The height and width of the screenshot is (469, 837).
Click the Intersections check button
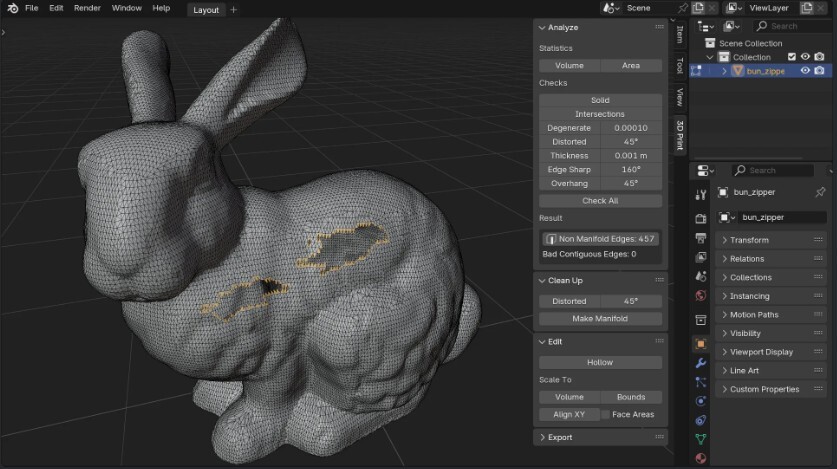point(600,114)
